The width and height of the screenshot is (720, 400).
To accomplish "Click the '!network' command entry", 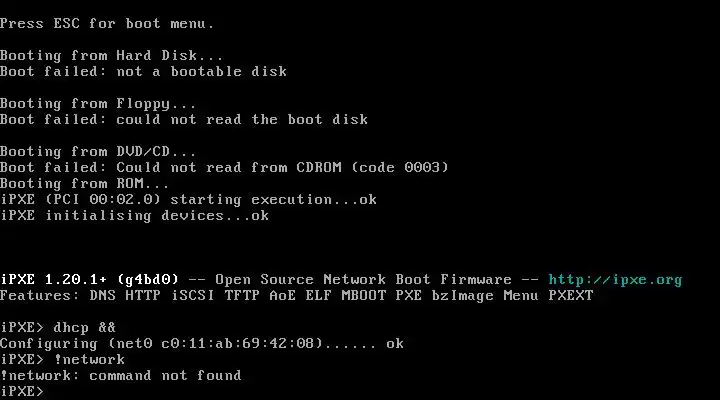I will pyautogui.click(x=89, y=360).
